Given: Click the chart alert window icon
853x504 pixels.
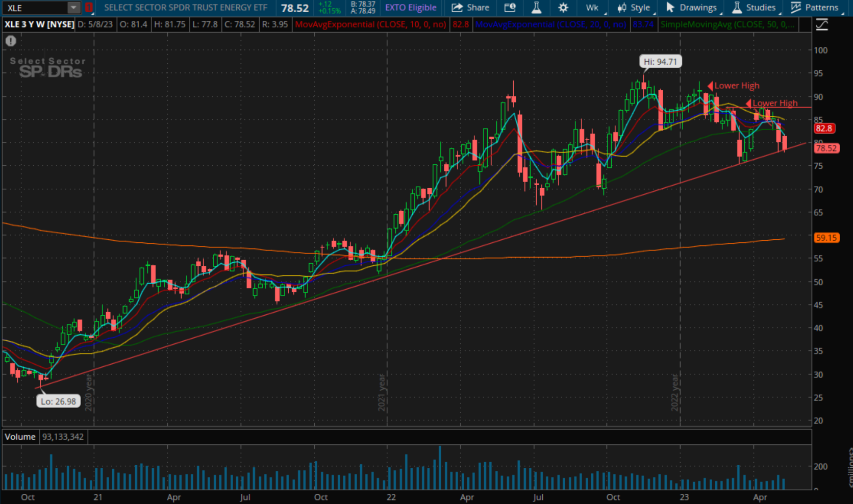Looking at the screenshot, I should [x=510, y=8].
